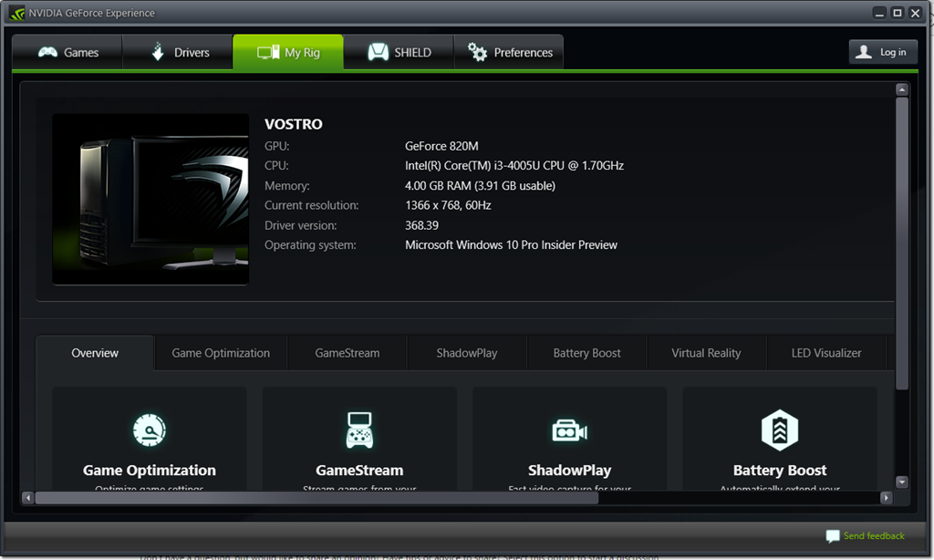
Task: Click the VOSTRO computer name
Action: [x=294, y=124]
